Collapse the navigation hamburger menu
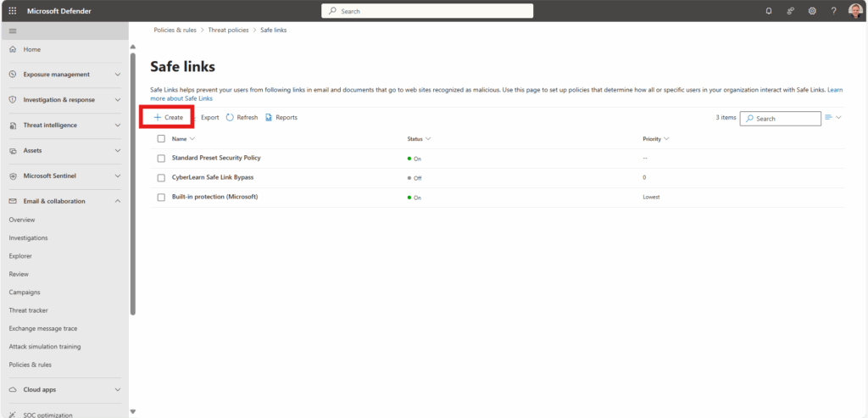The width and height of the screenshot is (868, 418). (x=13, y=31)
